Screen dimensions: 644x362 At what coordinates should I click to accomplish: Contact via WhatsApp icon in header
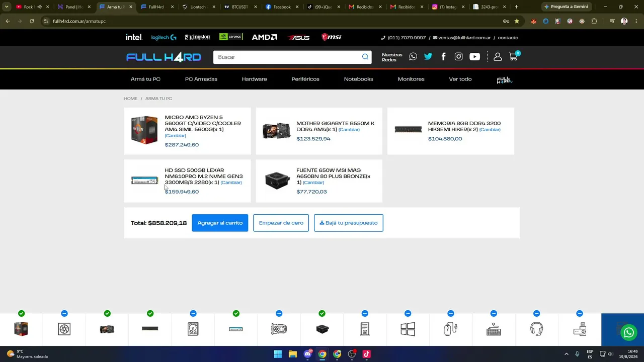click(413, 57)
